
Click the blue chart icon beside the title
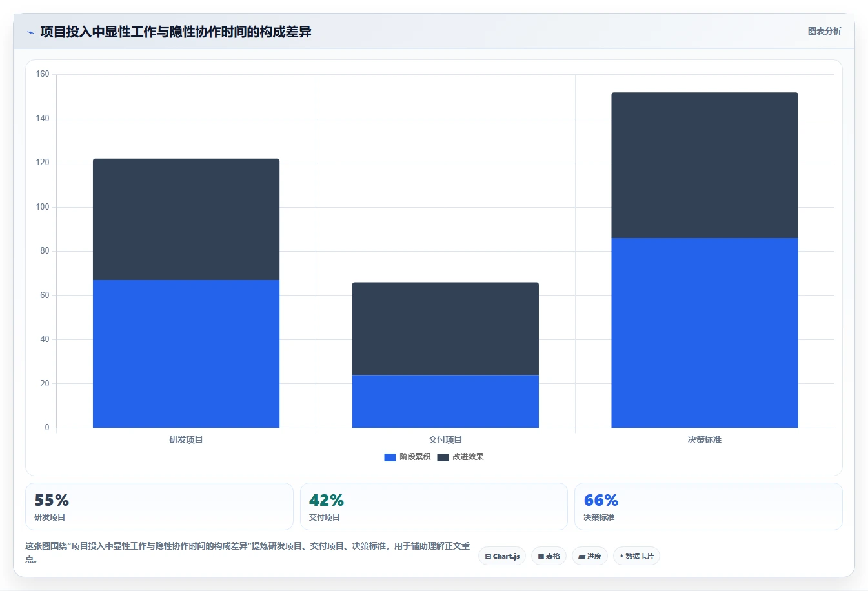tap(30, 32)
